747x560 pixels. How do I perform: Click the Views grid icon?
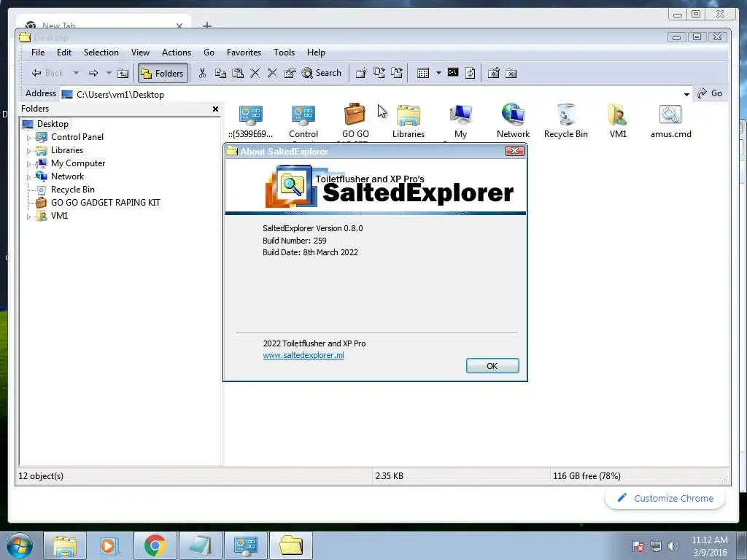[x=423, y=73]
